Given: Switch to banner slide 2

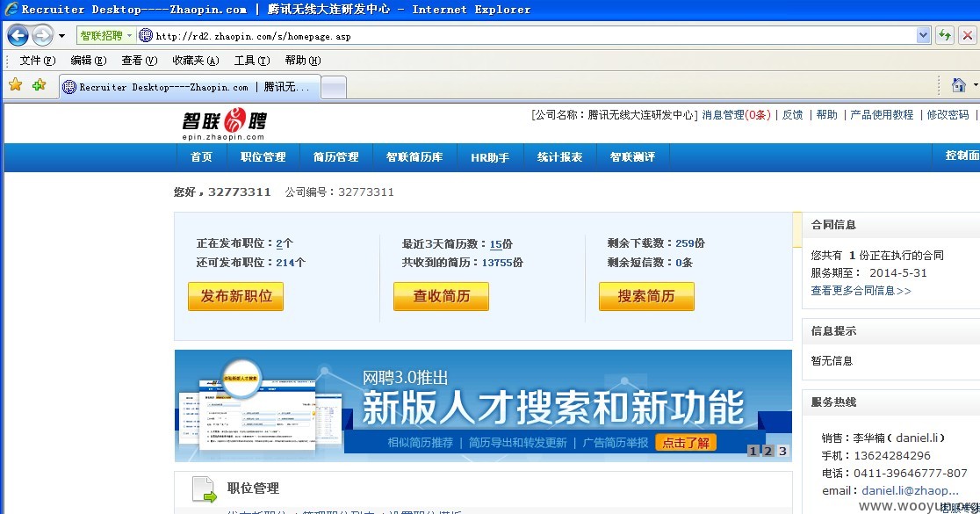Looking at the screenshot, I should pyautogui.click(x=767, y=451).
